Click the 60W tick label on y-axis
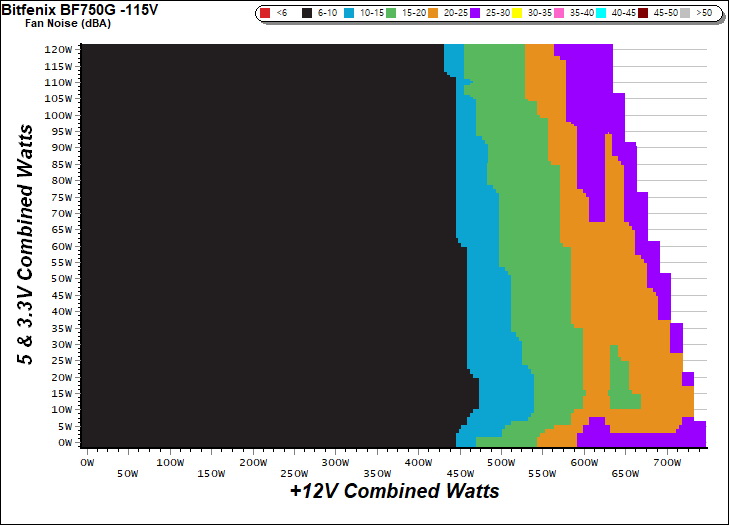 click(60, 246)
